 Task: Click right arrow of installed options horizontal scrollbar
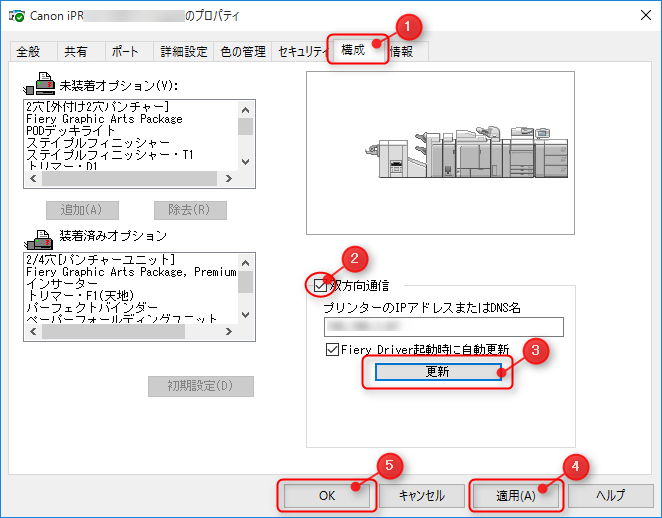point(228,332)
